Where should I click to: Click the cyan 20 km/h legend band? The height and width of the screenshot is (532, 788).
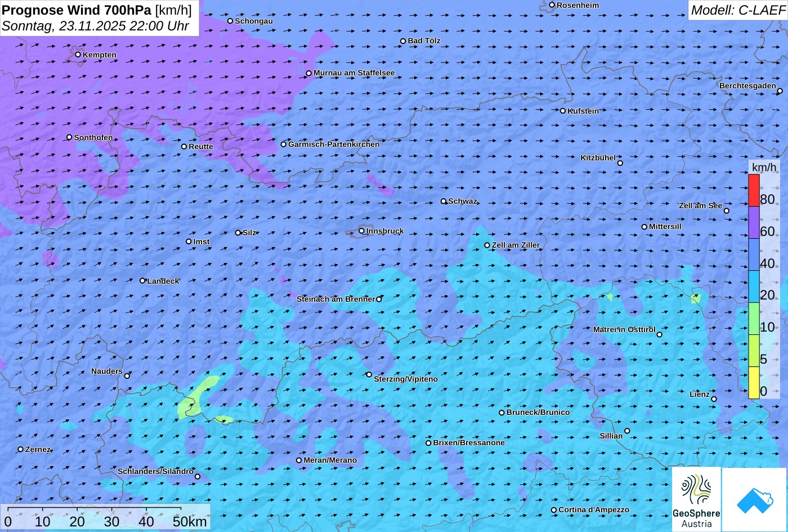tap(754, 287)
